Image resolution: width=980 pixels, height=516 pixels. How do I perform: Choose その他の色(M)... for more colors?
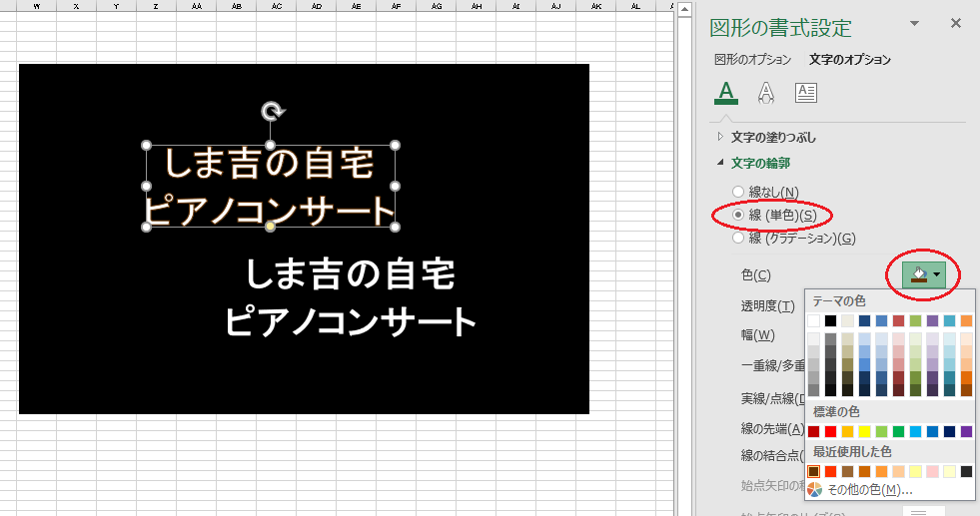pos(870,490)
